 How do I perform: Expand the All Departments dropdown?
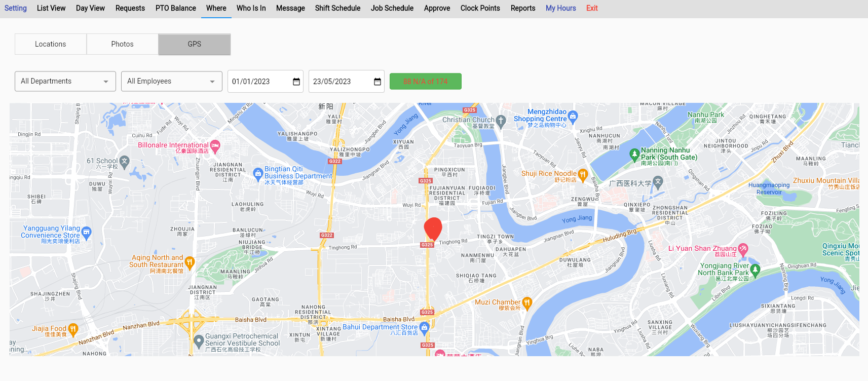point(65,81)
